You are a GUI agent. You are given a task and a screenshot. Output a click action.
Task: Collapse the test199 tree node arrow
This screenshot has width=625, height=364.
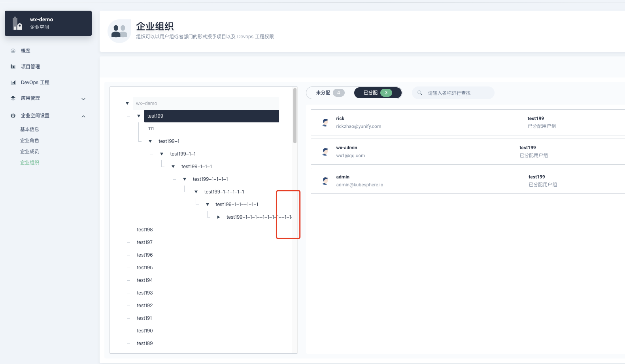pos(139,116)
